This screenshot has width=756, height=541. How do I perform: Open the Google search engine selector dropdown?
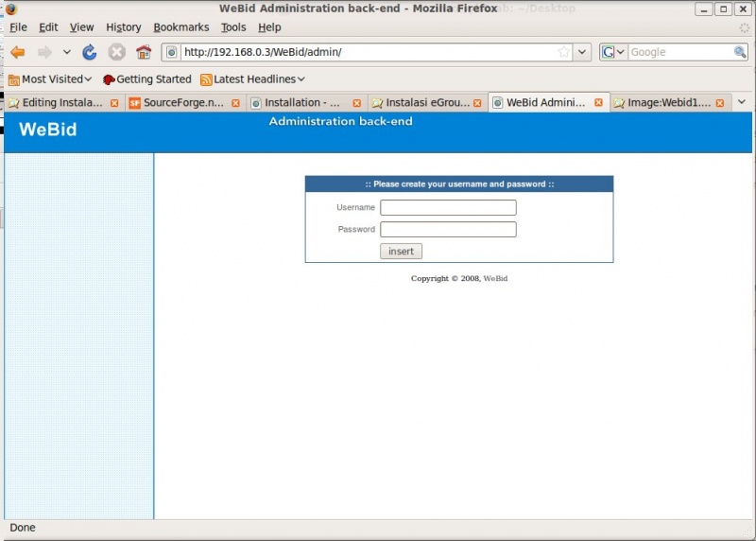point(613,52)
